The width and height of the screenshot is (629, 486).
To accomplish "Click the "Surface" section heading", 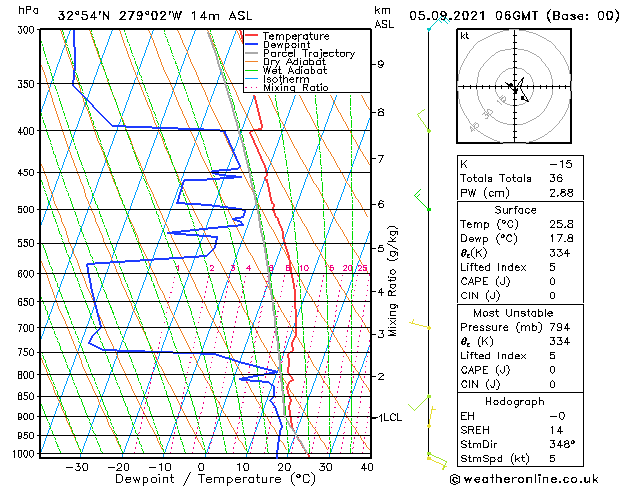I will coord(515,210).
